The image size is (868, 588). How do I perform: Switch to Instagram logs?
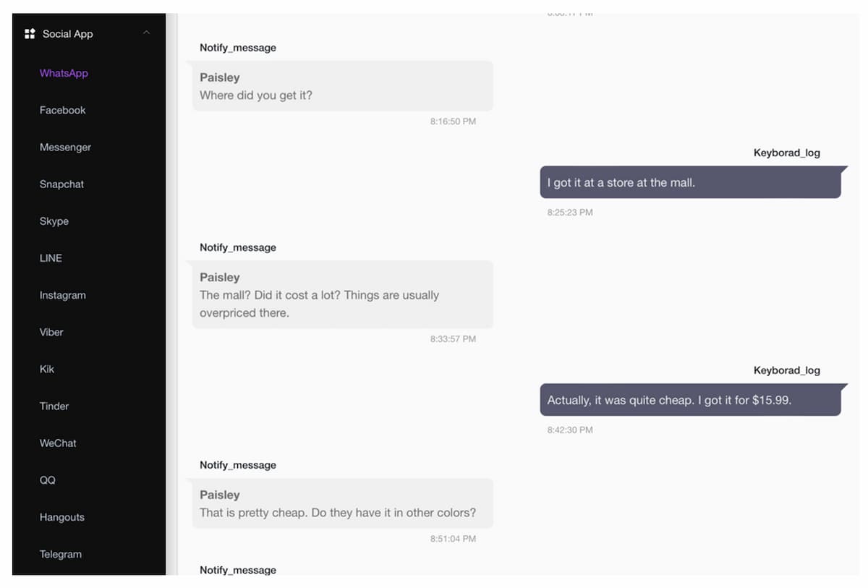tap(62, 295)
